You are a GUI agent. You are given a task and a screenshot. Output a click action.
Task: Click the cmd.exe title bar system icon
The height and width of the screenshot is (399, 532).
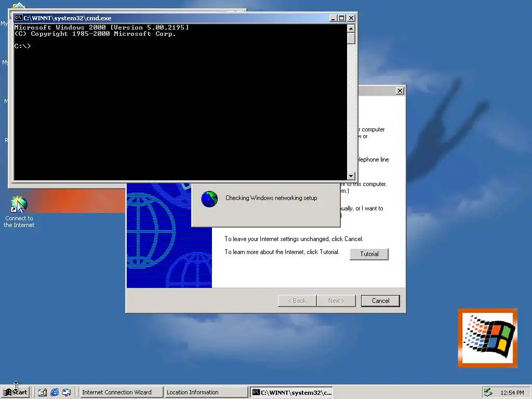pyautogui.click(x=19, y=18)
